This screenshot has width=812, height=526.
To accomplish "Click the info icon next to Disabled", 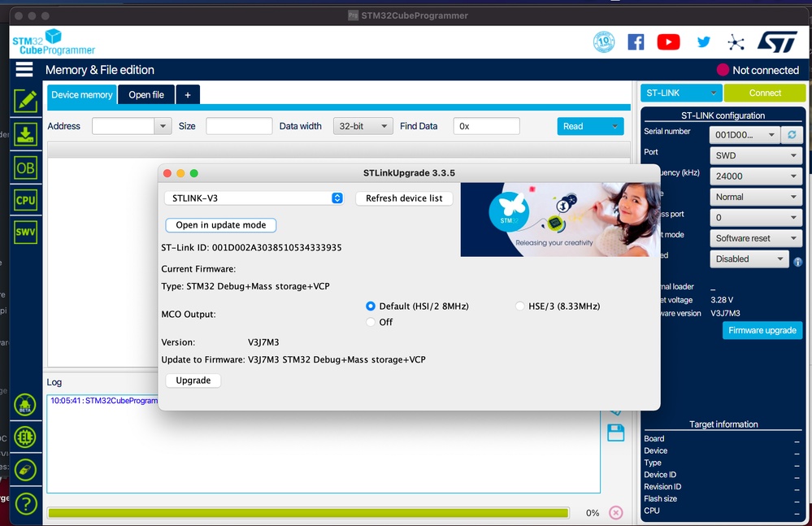I will click(x=797, y=262).
